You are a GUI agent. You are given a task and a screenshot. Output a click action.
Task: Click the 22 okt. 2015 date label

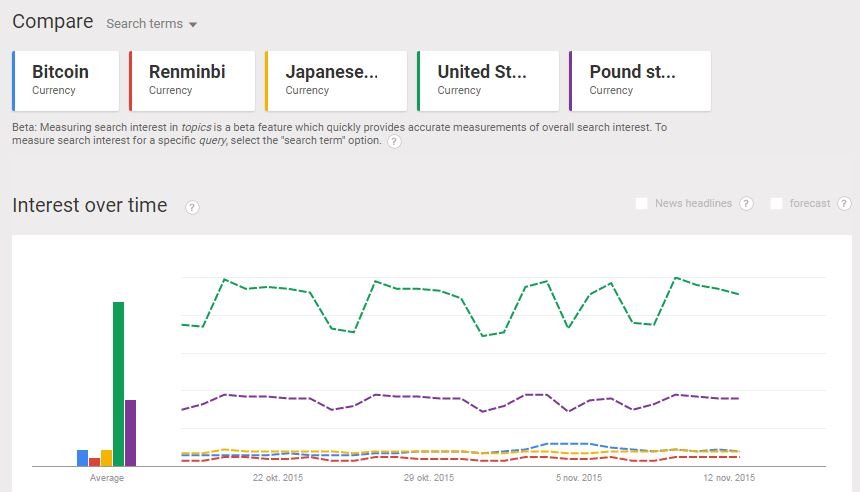pos(277,478)
